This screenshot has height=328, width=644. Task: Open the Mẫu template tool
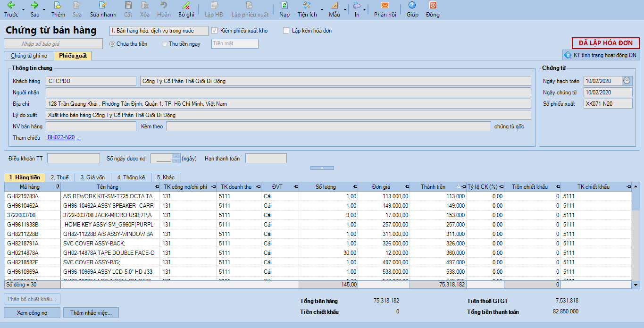pyautogui.click(x=335, y=9)
